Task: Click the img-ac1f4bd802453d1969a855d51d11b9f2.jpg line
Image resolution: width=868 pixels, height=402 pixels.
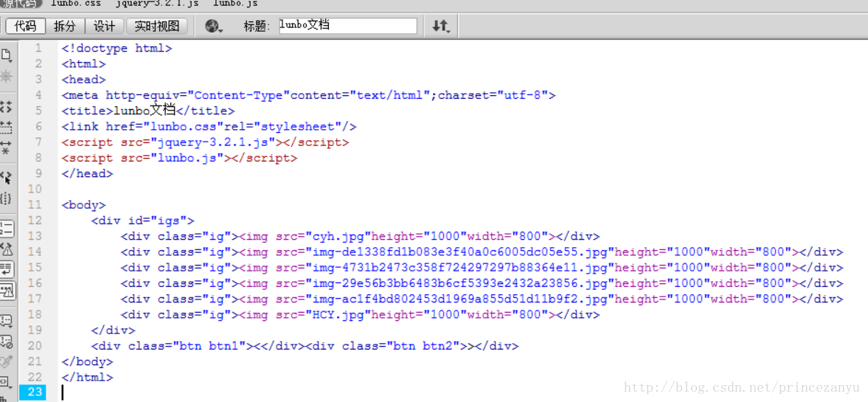Action: (482, 299)
